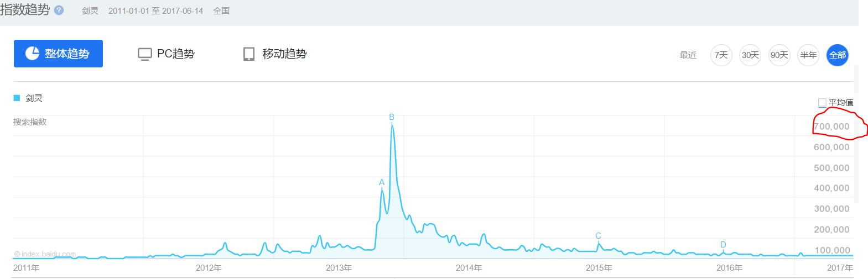The height and width of the screenshot is (279, 868).
Task: Click marker D near 2016
Action: tap(723, 245)
